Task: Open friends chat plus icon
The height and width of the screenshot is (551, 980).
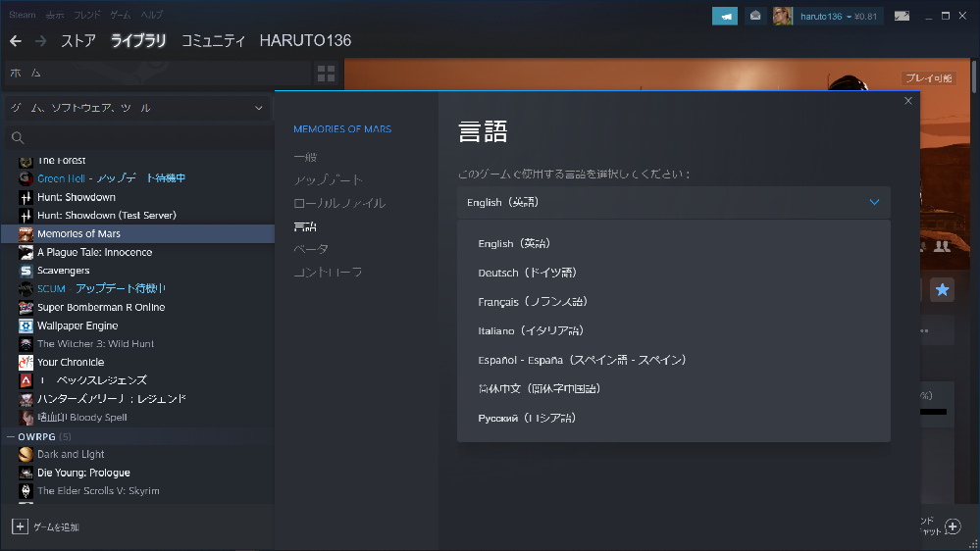Action: pyautogui.click(x=953, y=526)
